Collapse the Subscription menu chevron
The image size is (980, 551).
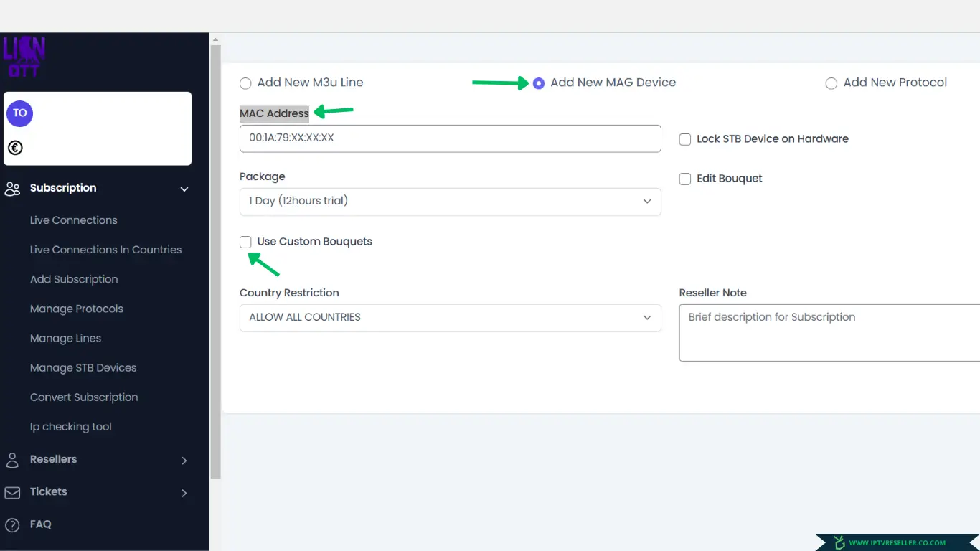[184, 189]
